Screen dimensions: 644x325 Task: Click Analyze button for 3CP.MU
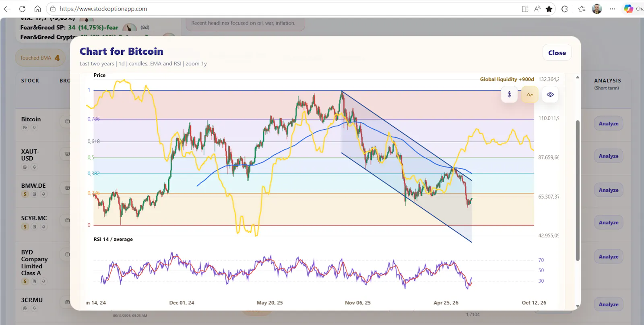pos(608,304)
